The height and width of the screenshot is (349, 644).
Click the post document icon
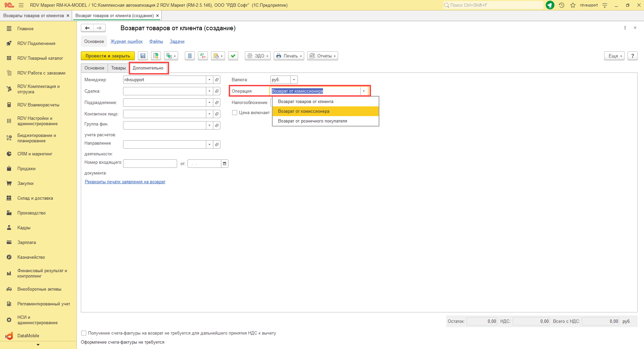point(156,56)
